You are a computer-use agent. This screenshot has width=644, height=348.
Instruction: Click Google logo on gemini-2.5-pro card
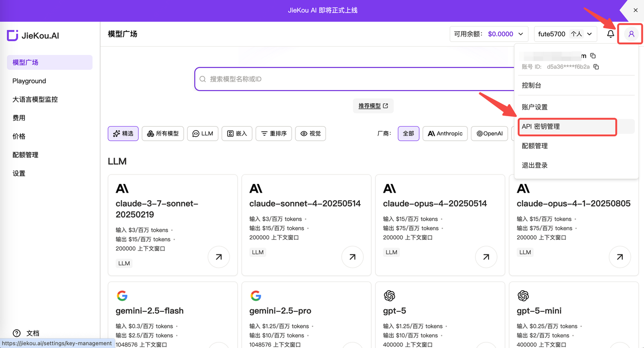click(256, 296)
